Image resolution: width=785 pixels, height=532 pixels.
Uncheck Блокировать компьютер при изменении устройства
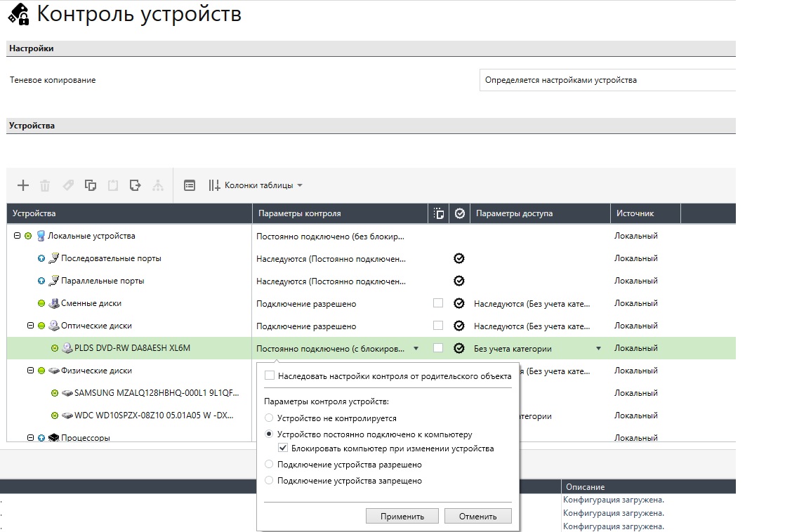pyautogui.click(x=283, y=448)
